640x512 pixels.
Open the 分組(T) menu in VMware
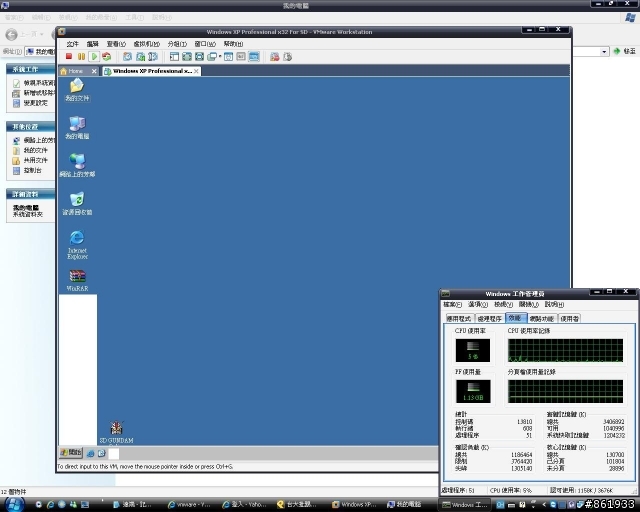point(177,44)
